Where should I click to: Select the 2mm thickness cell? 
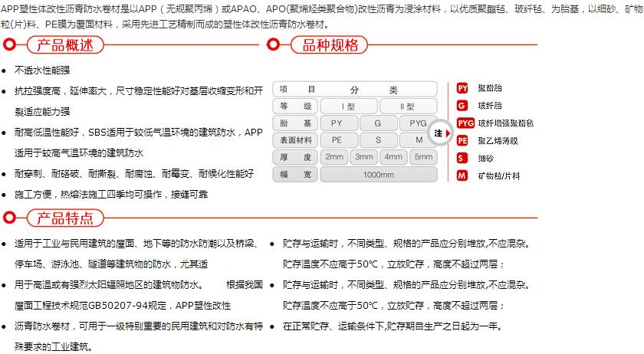point(334,157)
